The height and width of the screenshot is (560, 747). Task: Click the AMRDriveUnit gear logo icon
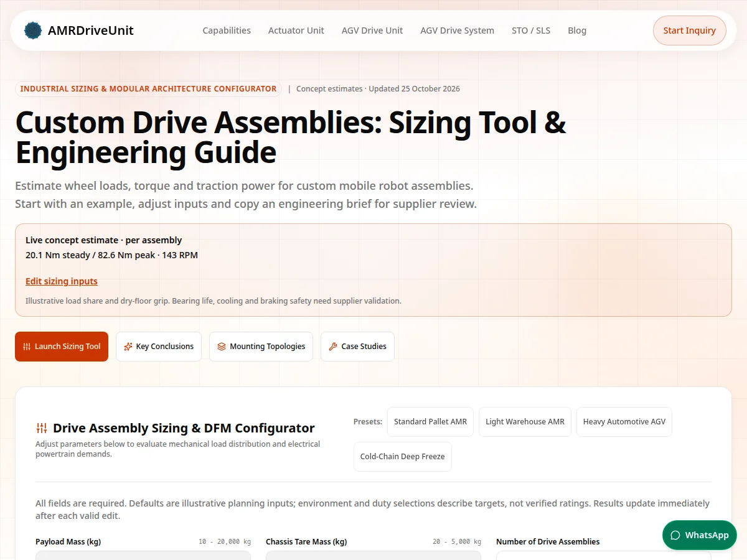[x=33, y=30]
